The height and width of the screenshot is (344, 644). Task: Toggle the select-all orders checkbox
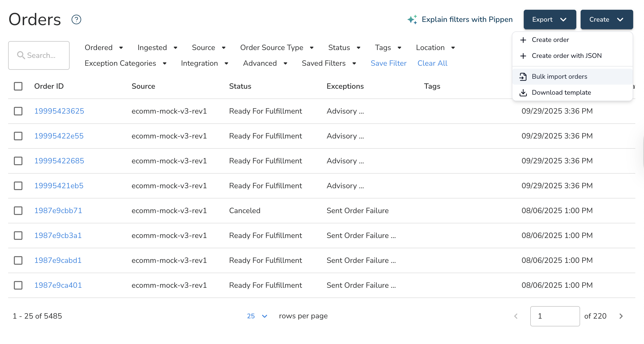(x=18, y=86)
